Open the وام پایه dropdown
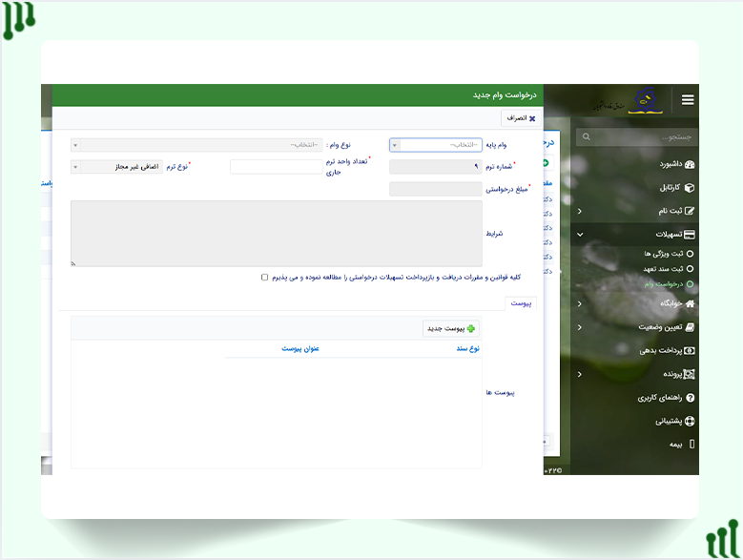Screen dimensions: 743x560 436,145
